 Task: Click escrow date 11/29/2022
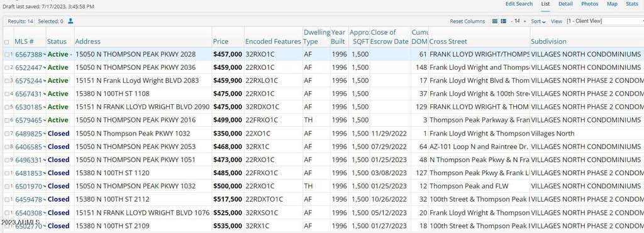(x=389, y=134)
